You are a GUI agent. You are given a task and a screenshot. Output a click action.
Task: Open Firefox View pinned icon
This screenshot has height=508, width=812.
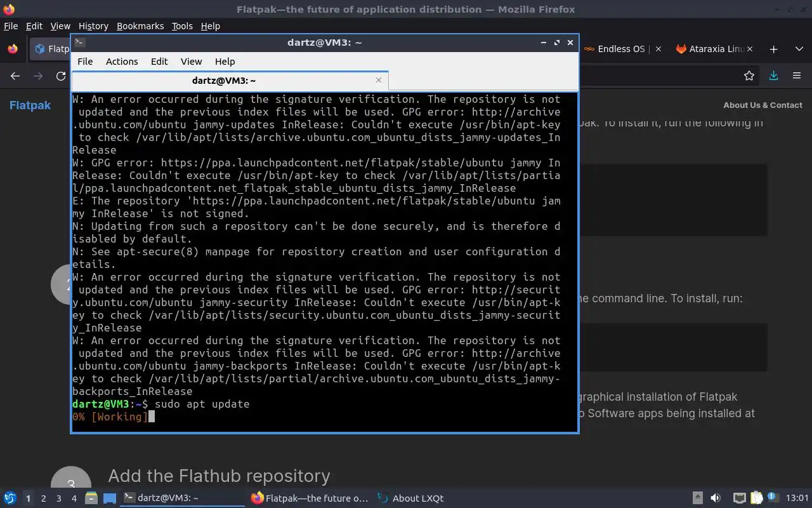[13, 49]
